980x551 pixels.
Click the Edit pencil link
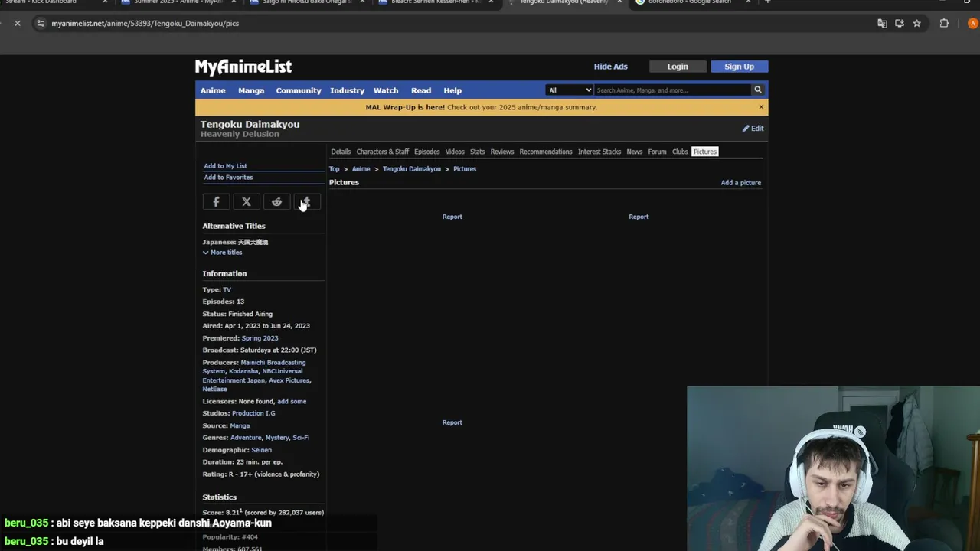[753, 129]
